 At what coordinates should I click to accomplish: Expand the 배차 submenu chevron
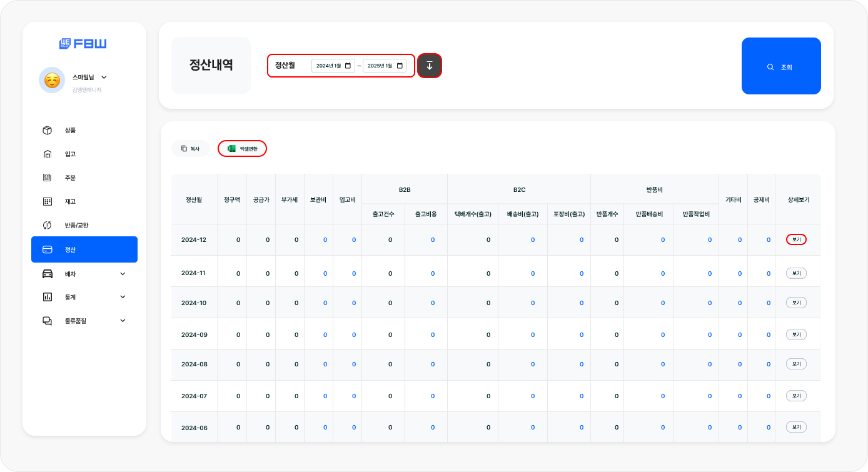click(123, 274)
